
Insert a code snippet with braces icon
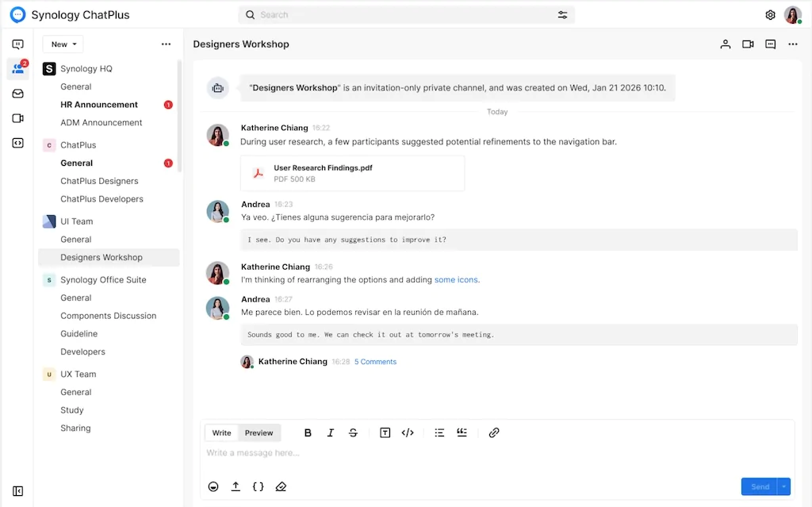point(258,487)
